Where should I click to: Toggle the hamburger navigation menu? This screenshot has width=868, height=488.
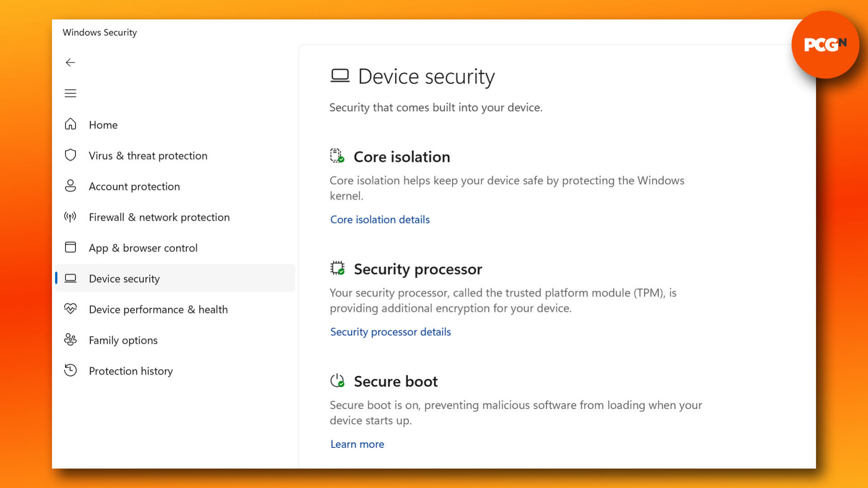point(70,93)
